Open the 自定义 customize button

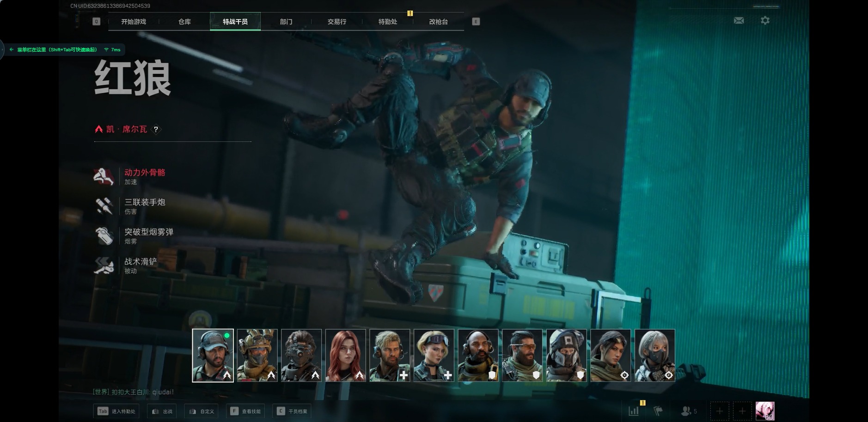pyautogui.click(x=202, y=411)
